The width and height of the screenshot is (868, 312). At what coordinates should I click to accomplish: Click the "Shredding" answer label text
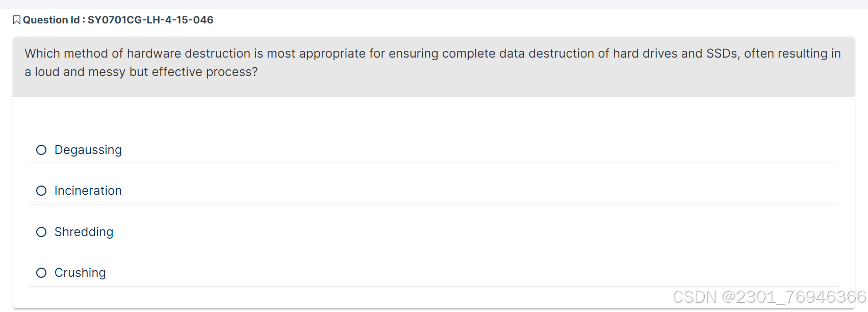(x=84, y=232)
